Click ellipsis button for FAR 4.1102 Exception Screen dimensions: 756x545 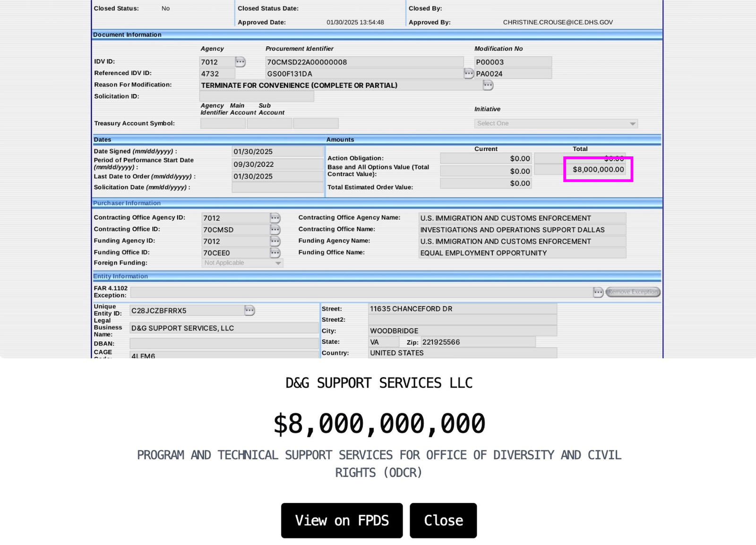click(x=598, y=292)
